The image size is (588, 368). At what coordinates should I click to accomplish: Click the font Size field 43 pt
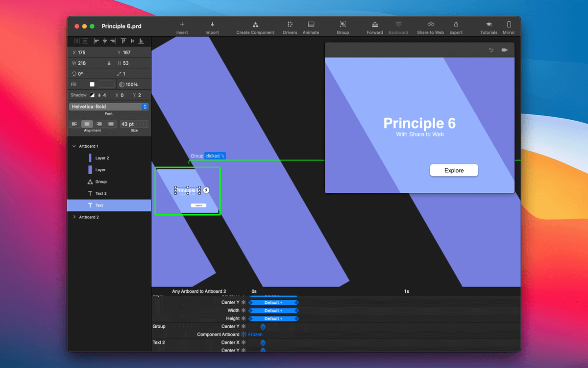click(x=134, y=124)
